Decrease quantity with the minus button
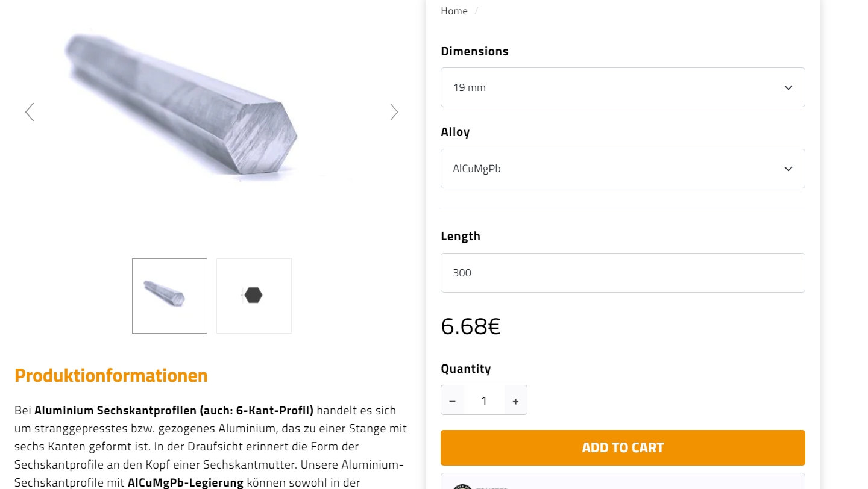Screen dimensions: 868x489 click(x=452, y=400)
